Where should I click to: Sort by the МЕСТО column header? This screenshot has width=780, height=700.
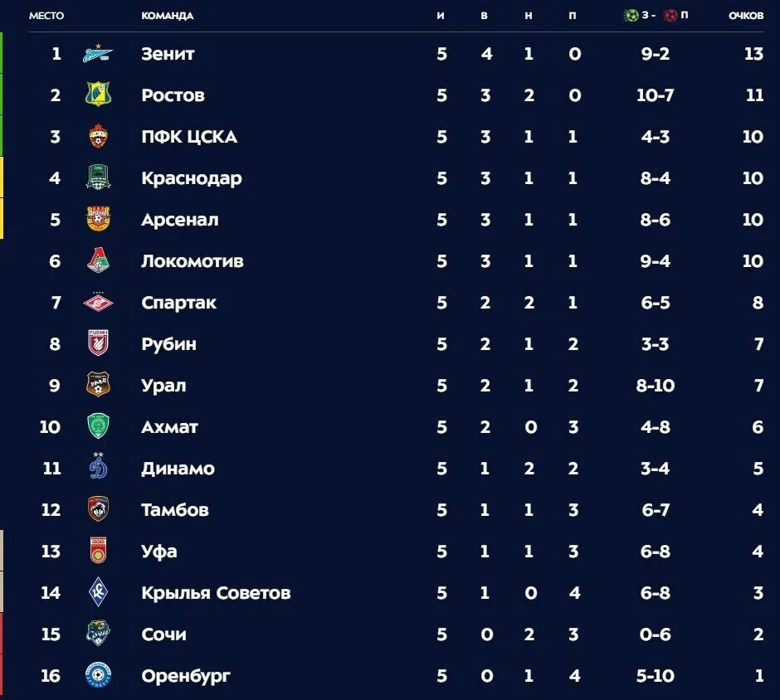point(46,16)
